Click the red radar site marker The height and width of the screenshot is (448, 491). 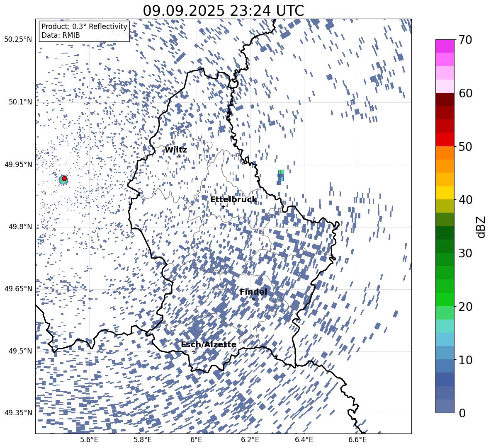64,179
